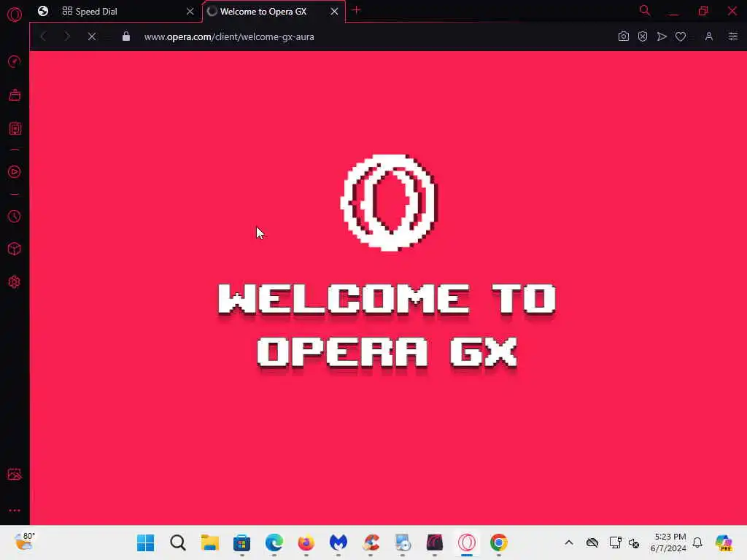Open Copilot preview icon on taskbar
Viewport: 747px width, 560px height.
tap(724, 542)
